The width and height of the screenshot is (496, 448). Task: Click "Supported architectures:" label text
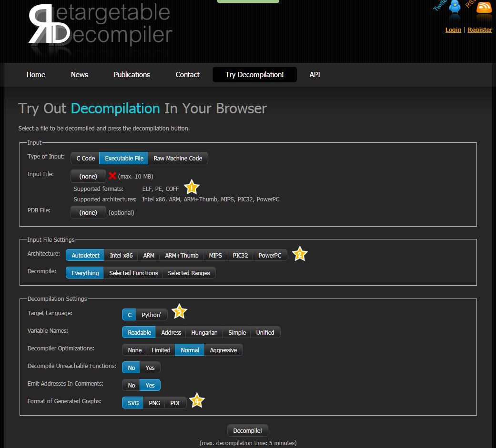pos(105,199)
